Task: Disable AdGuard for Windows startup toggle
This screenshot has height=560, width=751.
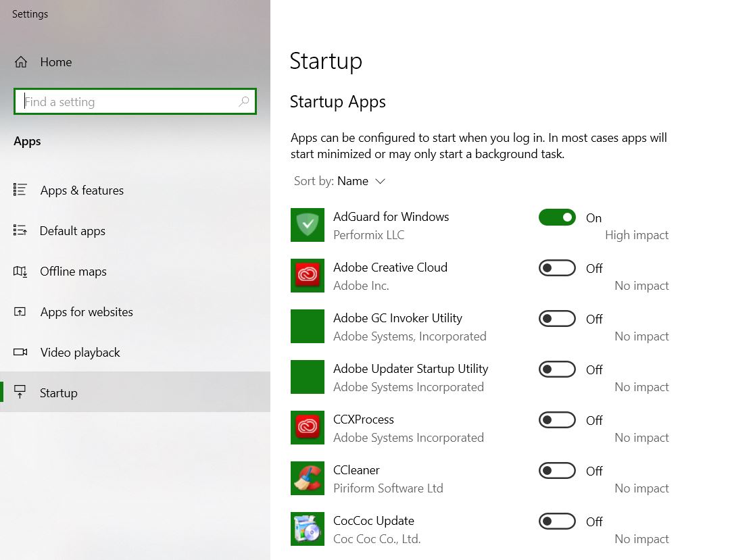Action: click(557, 218)
